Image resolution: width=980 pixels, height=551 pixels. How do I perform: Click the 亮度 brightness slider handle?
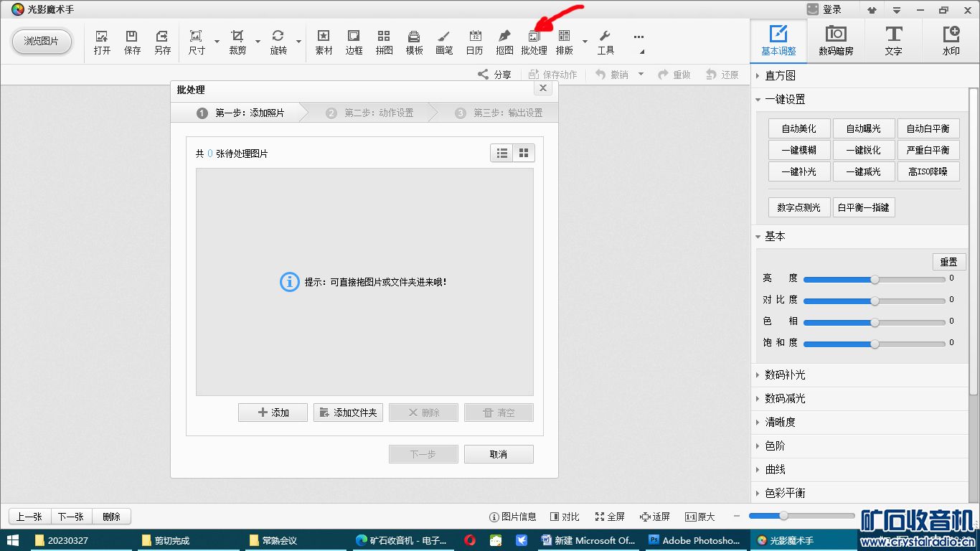[875, 279]
